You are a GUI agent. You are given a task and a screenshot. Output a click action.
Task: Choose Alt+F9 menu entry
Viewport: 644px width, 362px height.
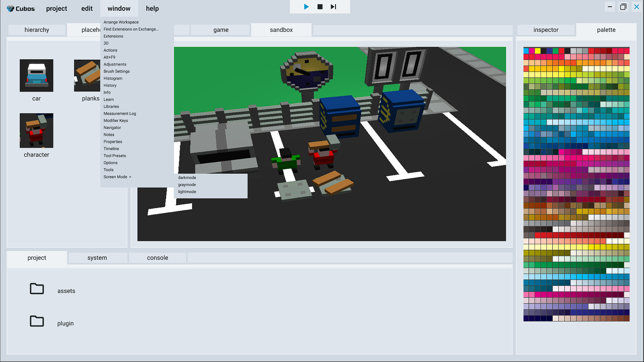pyautogui.click(x=109, y=57)
